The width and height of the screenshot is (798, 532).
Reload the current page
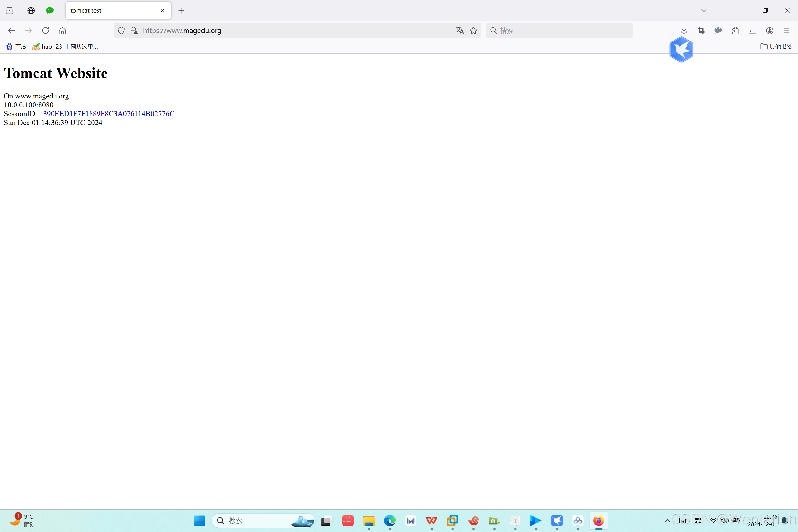click(46, 30)
